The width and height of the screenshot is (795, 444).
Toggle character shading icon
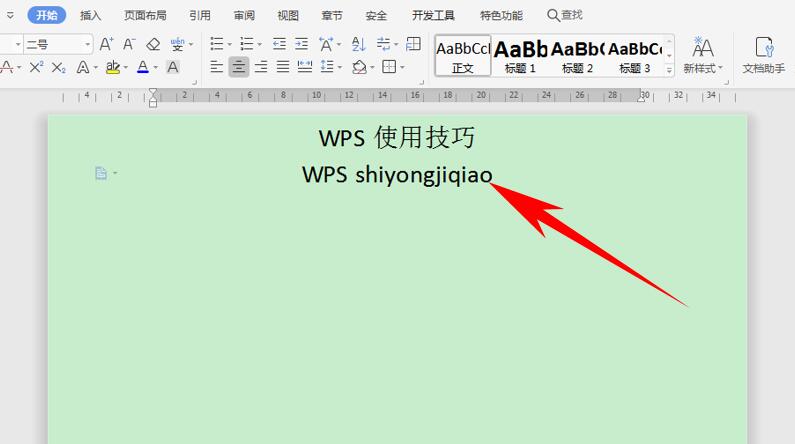173,67
